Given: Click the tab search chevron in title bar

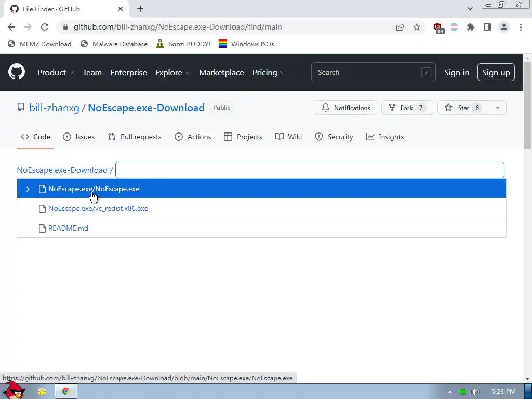Looking at the screenshot, I should [x=470, y=9].
